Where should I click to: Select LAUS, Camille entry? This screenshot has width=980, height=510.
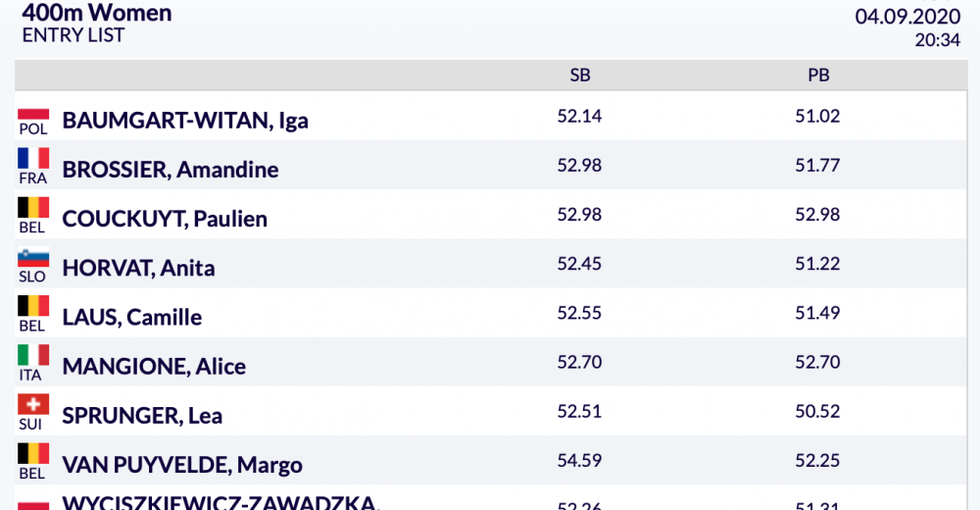coord(132,317)
